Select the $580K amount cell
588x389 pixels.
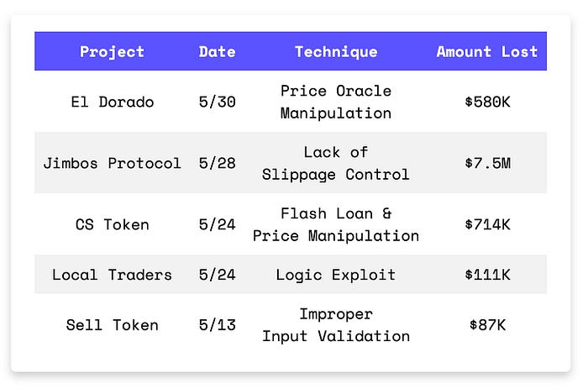pos(487,102)
